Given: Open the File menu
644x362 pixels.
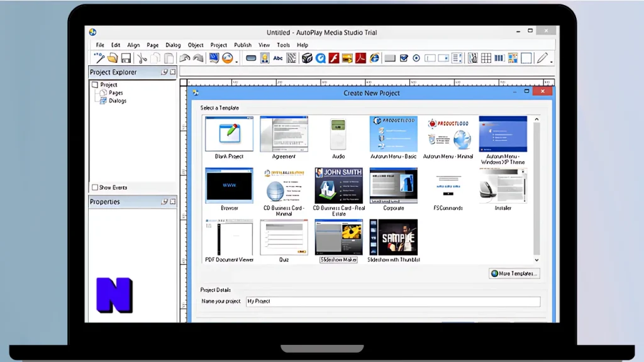Looking at the screenshot, I should (x=100, y=45).
